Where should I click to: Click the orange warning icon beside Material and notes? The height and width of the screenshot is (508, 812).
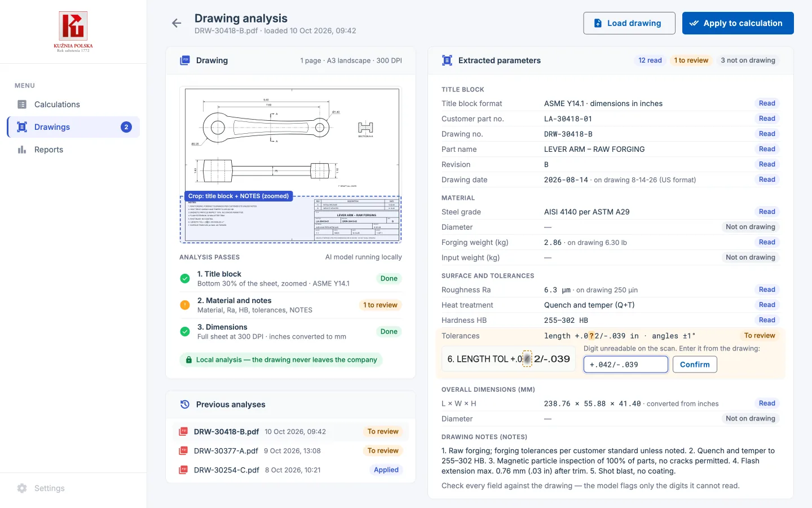click(185, 305)
